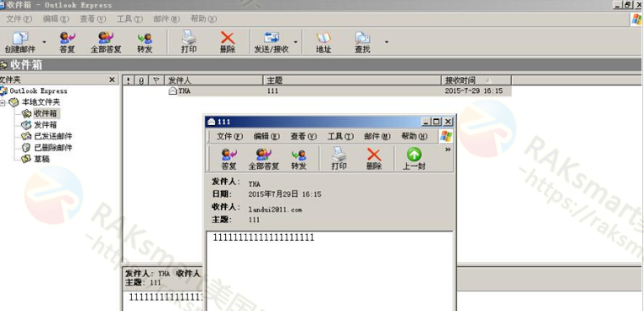
Task: Print the message with main toolbar 打印
Action: point(189,42)
